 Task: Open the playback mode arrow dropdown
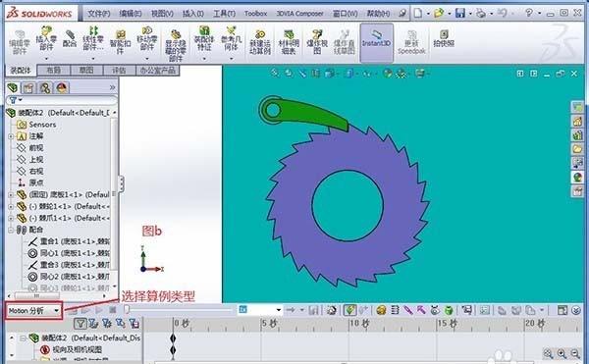click(302, 310)
